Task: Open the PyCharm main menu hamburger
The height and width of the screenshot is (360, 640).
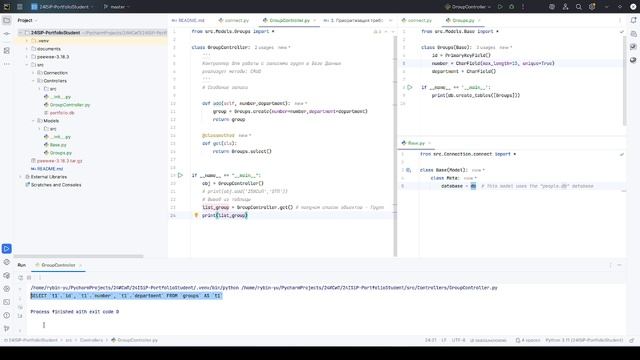Action: click(x=20, y=7)
